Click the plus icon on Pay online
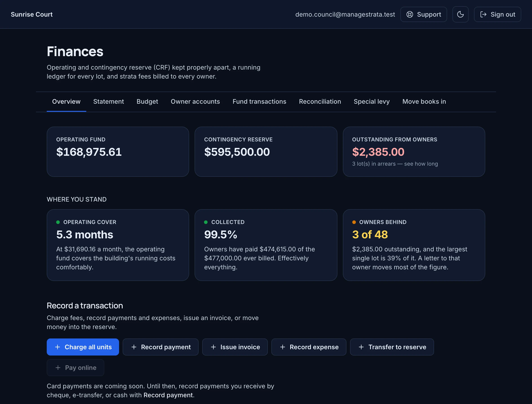 point(58,368)
